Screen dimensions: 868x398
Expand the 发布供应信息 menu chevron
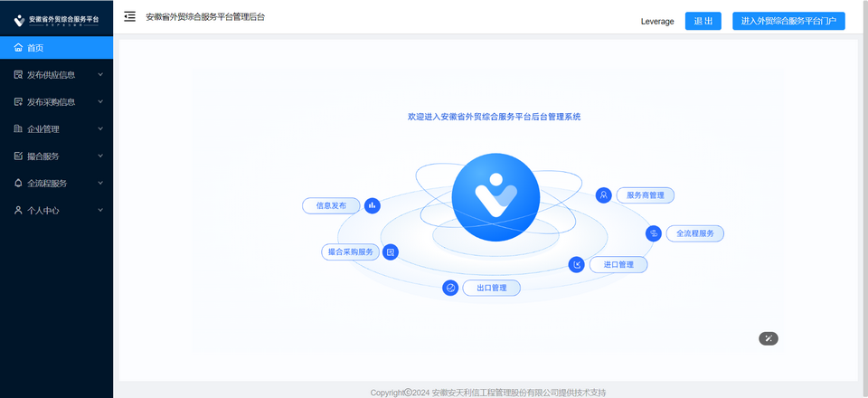coord(100,74)
